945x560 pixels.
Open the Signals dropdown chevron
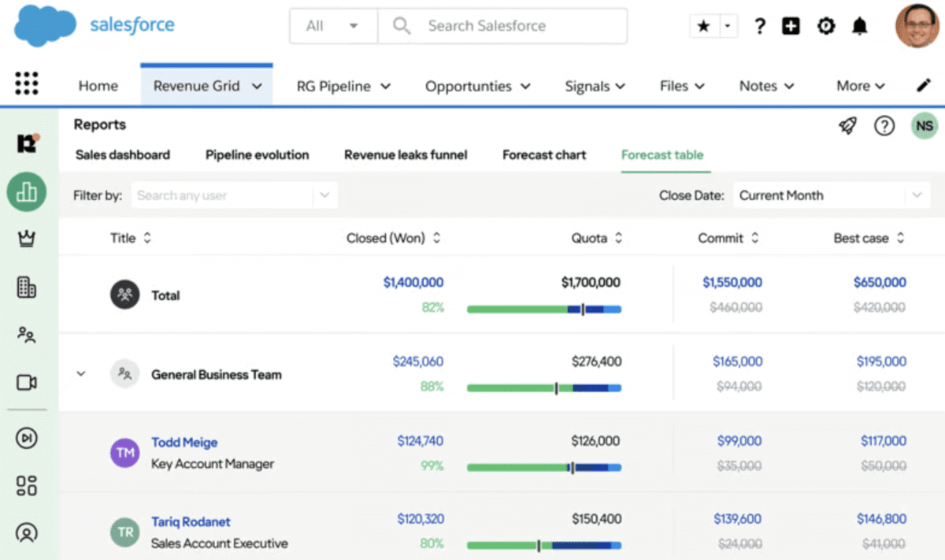coord(620,86)
